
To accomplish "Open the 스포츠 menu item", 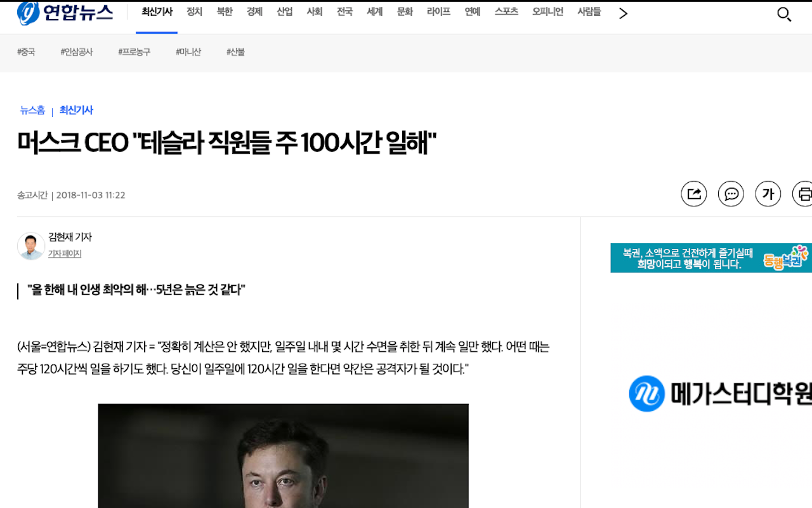I will [x=506, y=12].
